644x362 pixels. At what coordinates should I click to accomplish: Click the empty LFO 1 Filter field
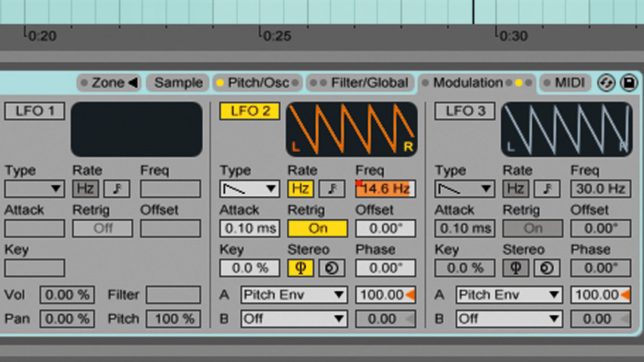(174, 295)
